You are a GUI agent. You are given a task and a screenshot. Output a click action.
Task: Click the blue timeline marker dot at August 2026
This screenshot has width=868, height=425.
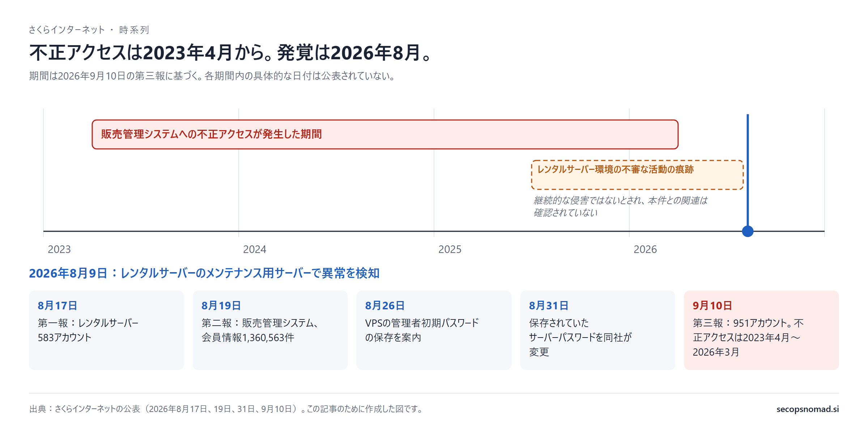748,231
